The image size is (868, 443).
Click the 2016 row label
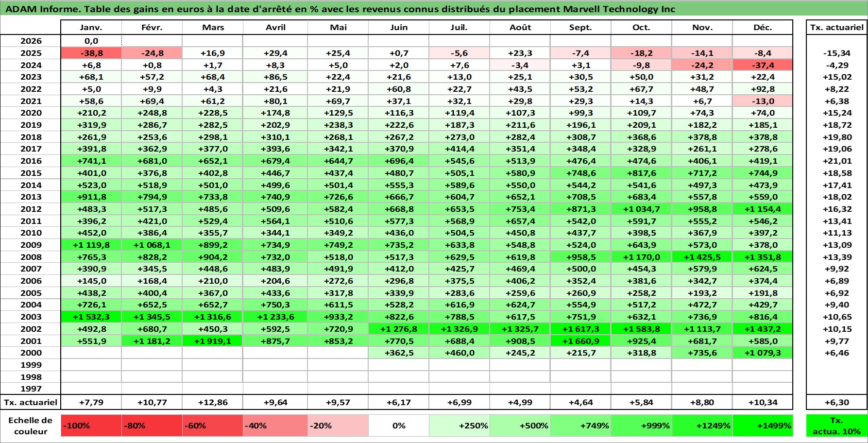pos(31,161)
